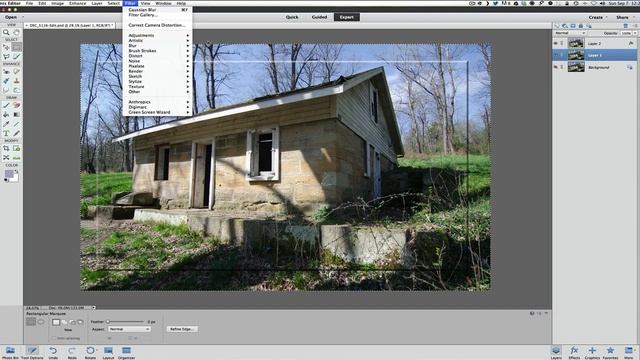Toggle visibility of Layer 2
Image resolution: width=640 pixels, height=360 pixels.
click(556, 43)
